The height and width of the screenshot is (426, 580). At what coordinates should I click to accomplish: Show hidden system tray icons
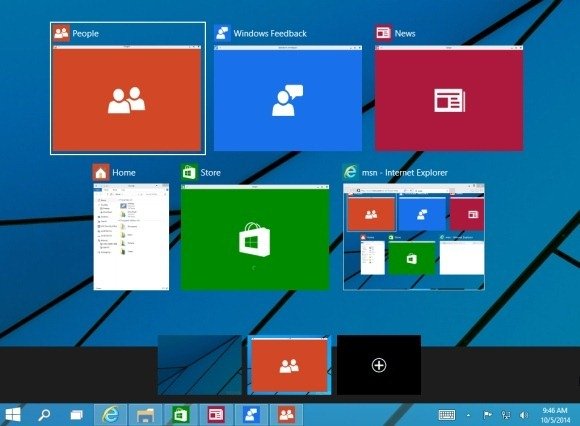(468, 415)
